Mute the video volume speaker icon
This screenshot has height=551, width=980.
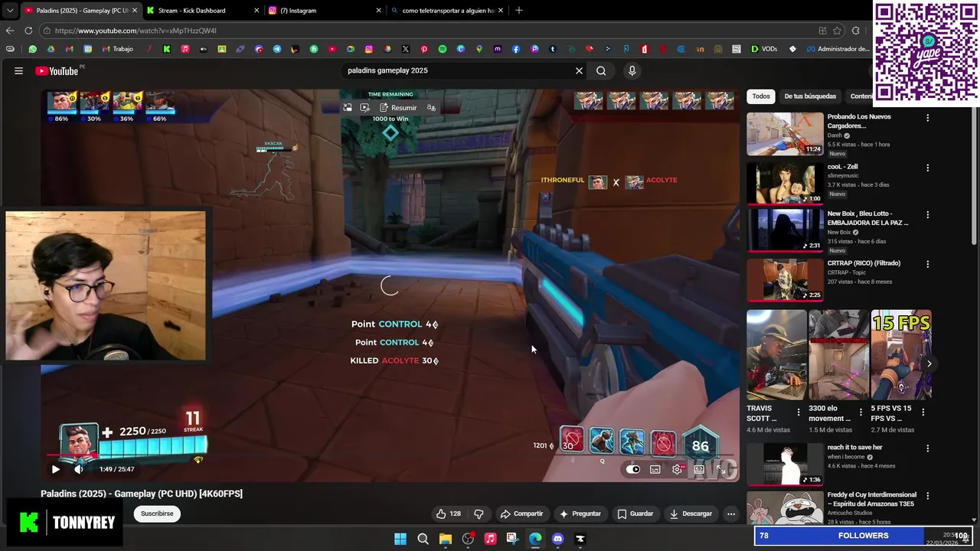pyautogui.click(x=78, y=469)
